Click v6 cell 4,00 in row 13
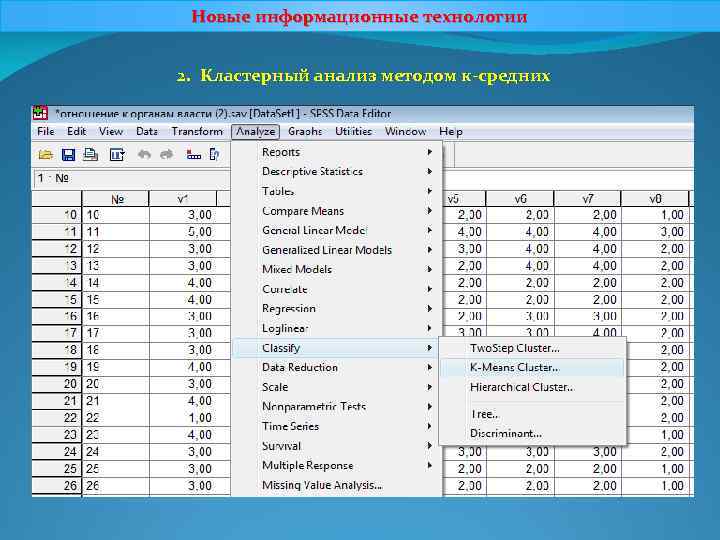Image resolution: width=720 pixels, height=540 pixels. [520, 266]
